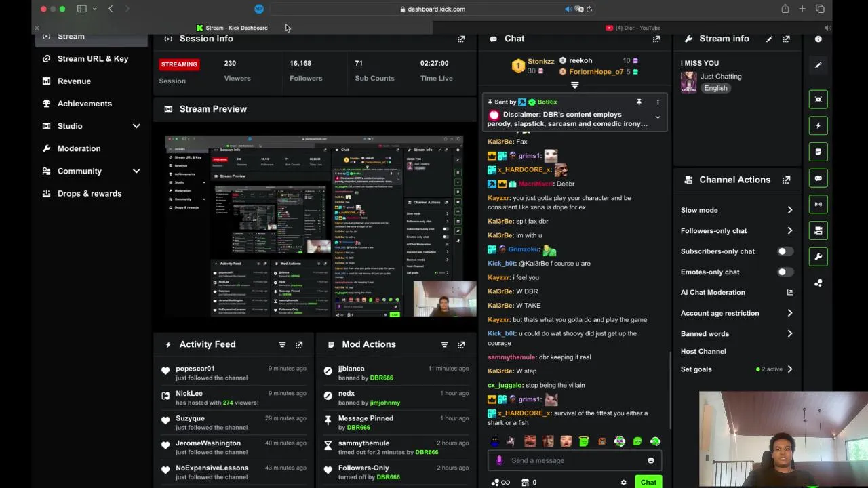The image size is (868, 488).
Task: Expand the Community sidebar section
Action: (136, 171)
